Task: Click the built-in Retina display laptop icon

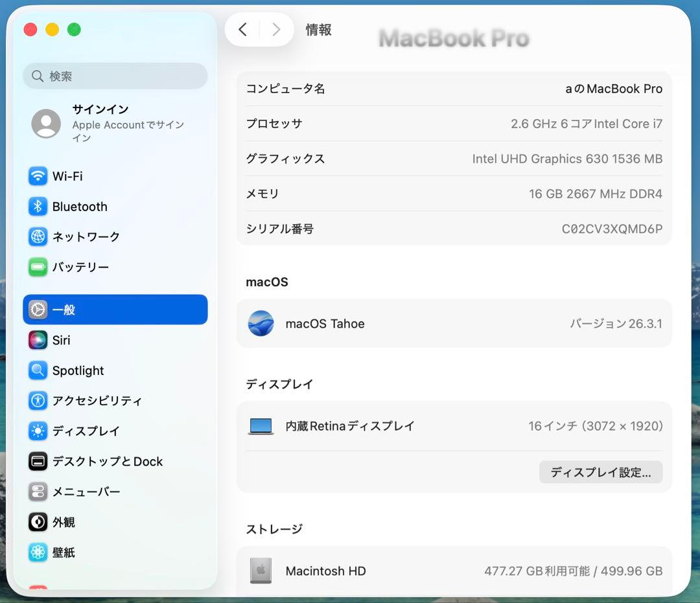Action: 261,426
